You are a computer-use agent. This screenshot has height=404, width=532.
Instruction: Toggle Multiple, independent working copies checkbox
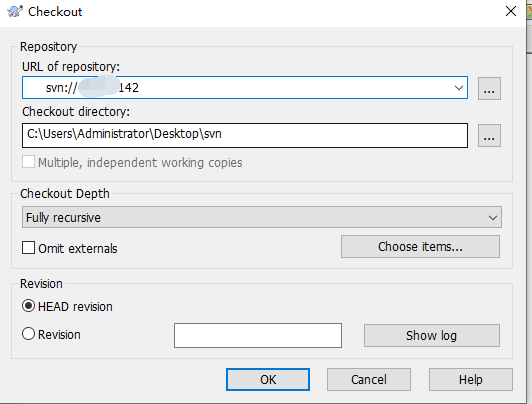coord(28,162)
